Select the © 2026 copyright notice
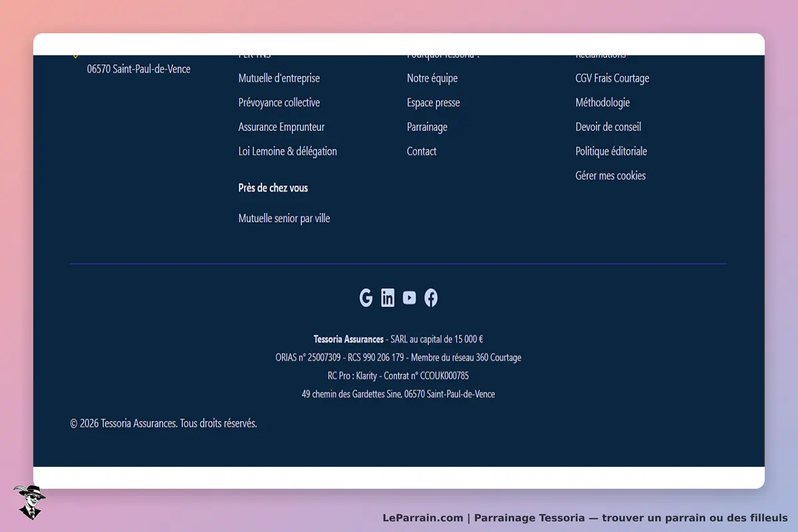Image resolution: width=798 pixels, height=532 pixels. pos(164,424)
